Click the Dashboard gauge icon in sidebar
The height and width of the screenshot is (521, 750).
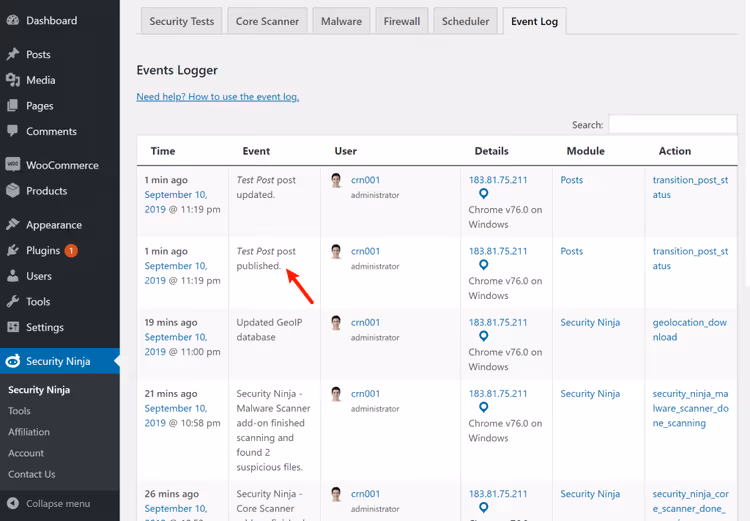[x=13, y=20]
